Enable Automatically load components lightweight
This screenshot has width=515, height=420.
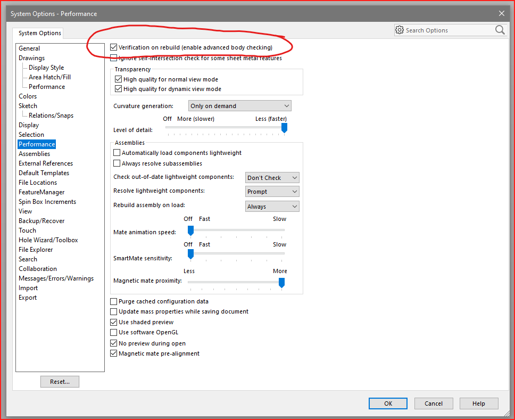[117, 153]
